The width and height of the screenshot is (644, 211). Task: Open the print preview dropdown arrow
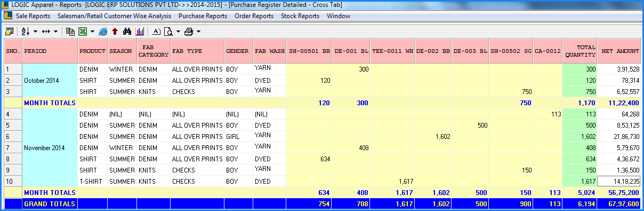coord(178,32)
